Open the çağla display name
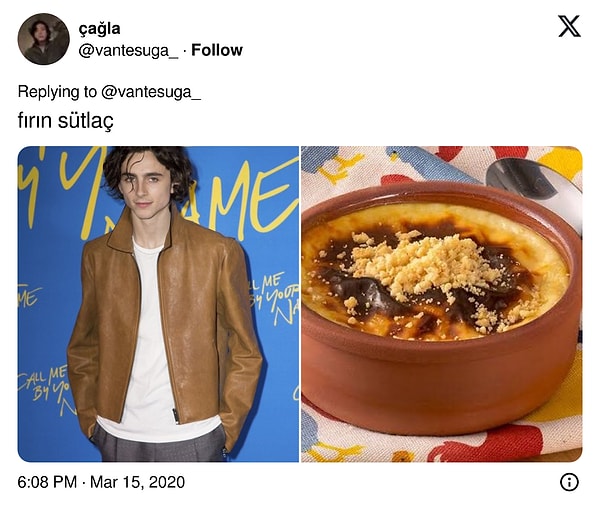 click(99, 29)
